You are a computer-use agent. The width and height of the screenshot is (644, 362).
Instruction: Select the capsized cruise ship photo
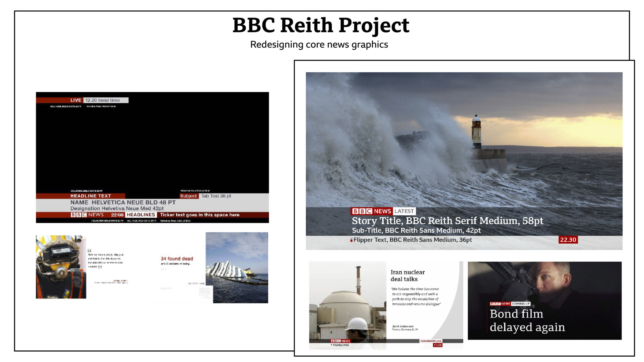pos(237,267)
